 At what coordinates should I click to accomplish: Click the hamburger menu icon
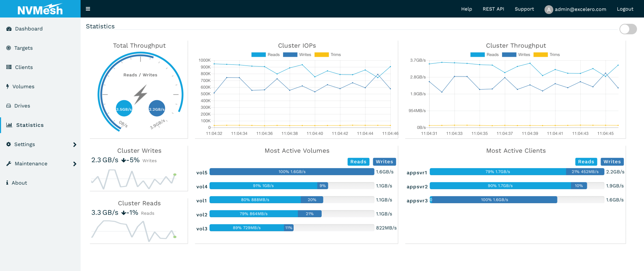point(88,9)
